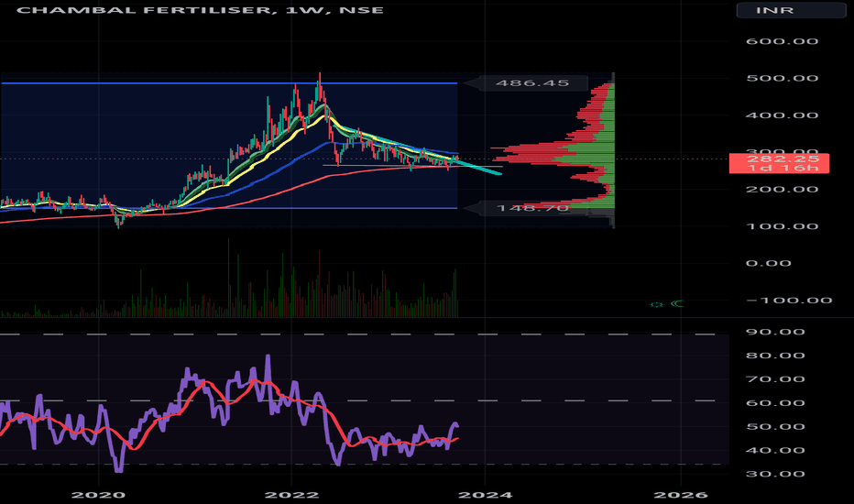This screenshot has width=854, height=504.
Task: Click the red 282.25 current price tag
Action: (x=780, y=163)
